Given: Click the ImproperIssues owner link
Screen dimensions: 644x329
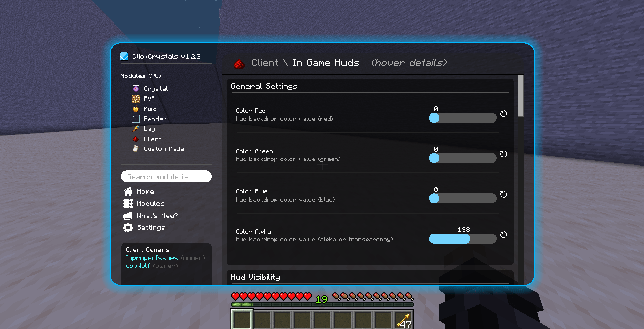Looking at the screenshot, I should click(151, 257).
